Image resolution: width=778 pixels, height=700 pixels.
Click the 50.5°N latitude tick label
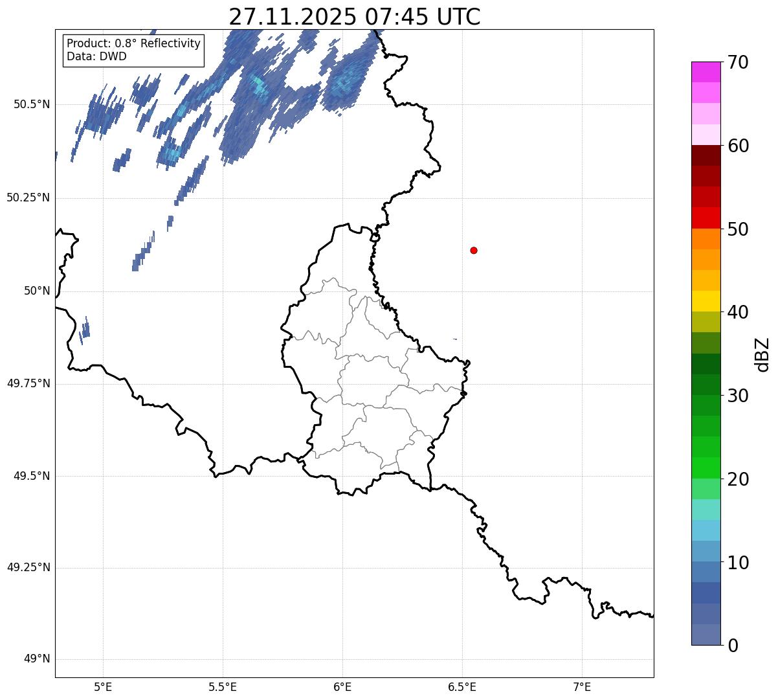point(32,104)
